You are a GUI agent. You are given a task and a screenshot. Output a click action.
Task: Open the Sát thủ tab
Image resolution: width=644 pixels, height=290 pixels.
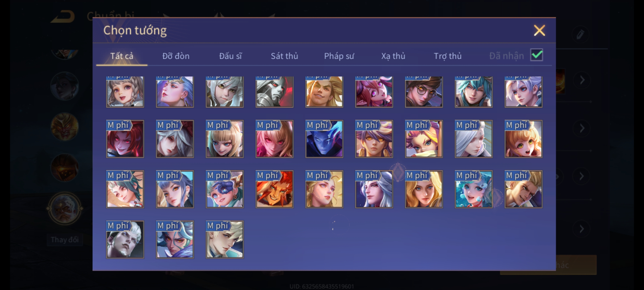click(x=284, y=56)
